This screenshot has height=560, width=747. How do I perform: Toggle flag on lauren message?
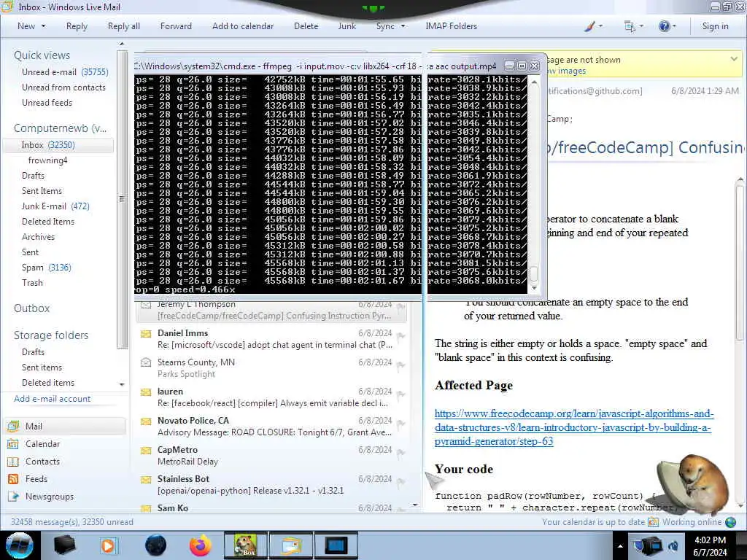pyautogui.click(x=401, y=394)
